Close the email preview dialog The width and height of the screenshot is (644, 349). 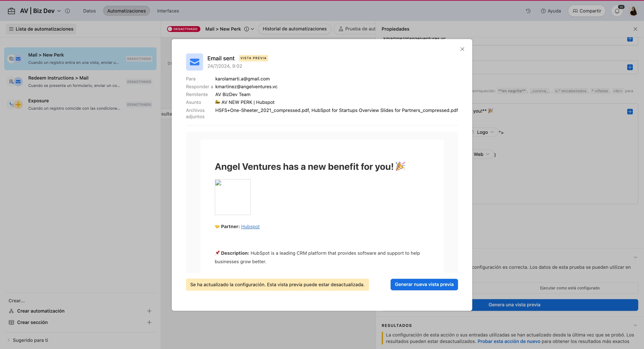tap(462, 49)
